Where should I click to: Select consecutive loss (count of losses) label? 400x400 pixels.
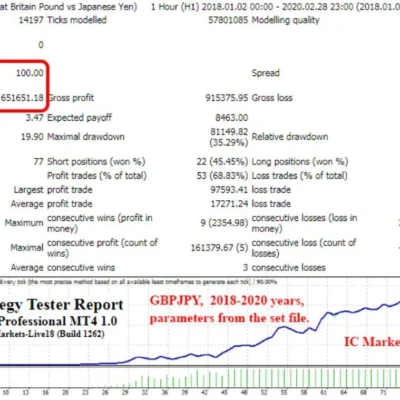point(304,248)
